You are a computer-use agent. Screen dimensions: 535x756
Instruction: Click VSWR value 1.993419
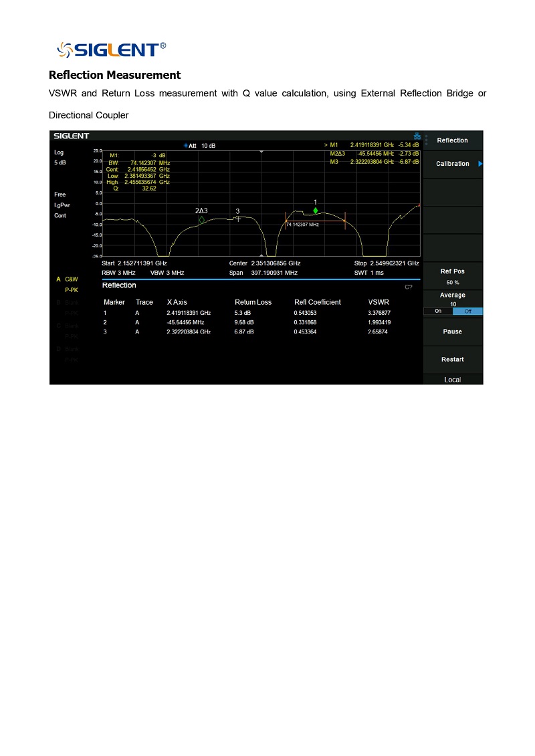coord(379,323)
